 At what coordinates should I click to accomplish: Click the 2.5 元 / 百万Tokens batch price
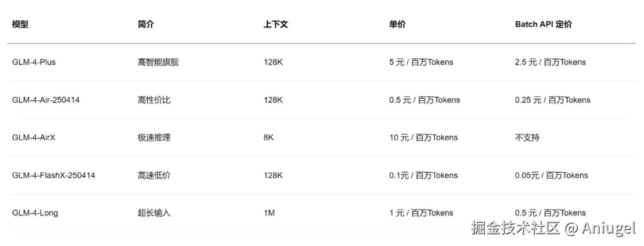[x=550, y=62]
